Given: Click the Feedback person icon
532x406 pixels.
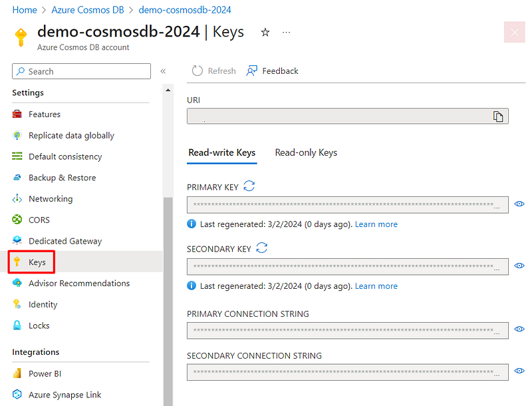Looking at the screenshot, I should [252, 71].
